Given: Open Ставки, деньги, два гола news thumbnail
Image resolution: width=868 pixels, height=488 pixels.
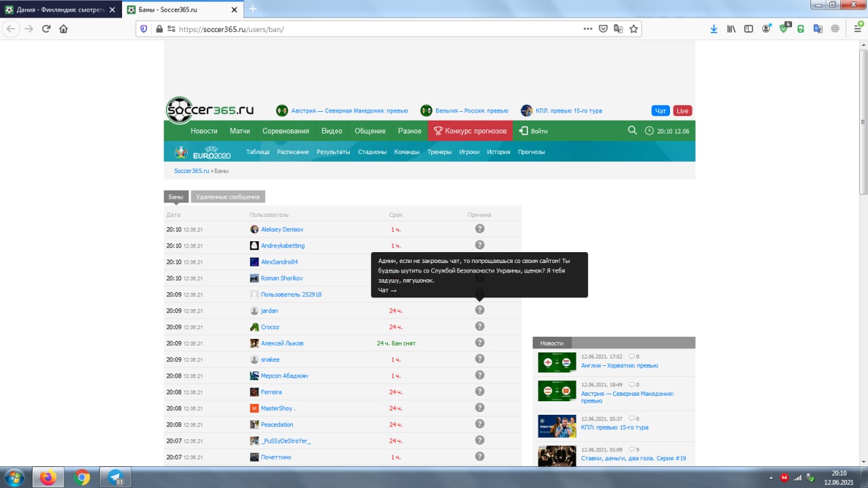Looking at the screenshot, I should click(x=557, y=455).
